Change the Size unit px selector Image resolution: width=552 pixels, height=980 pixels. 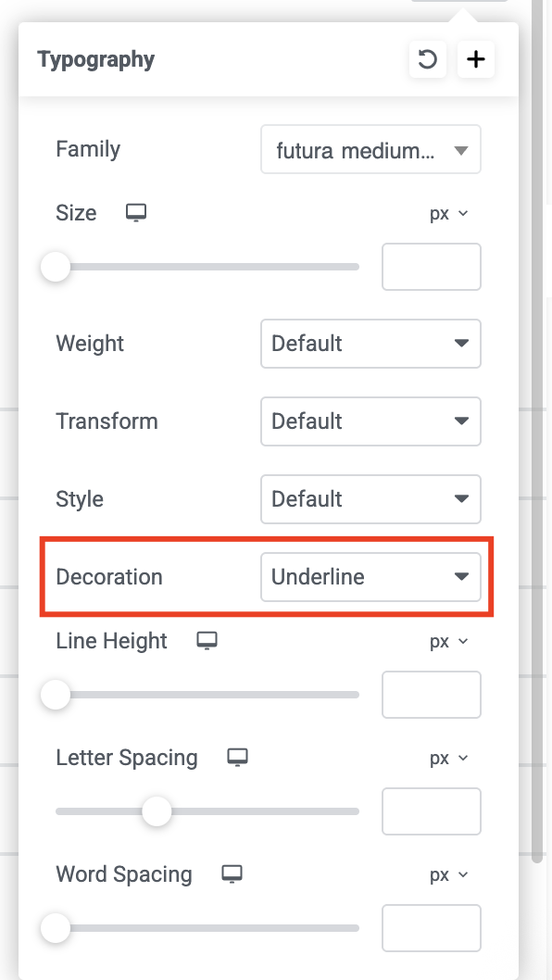(449, 213)
